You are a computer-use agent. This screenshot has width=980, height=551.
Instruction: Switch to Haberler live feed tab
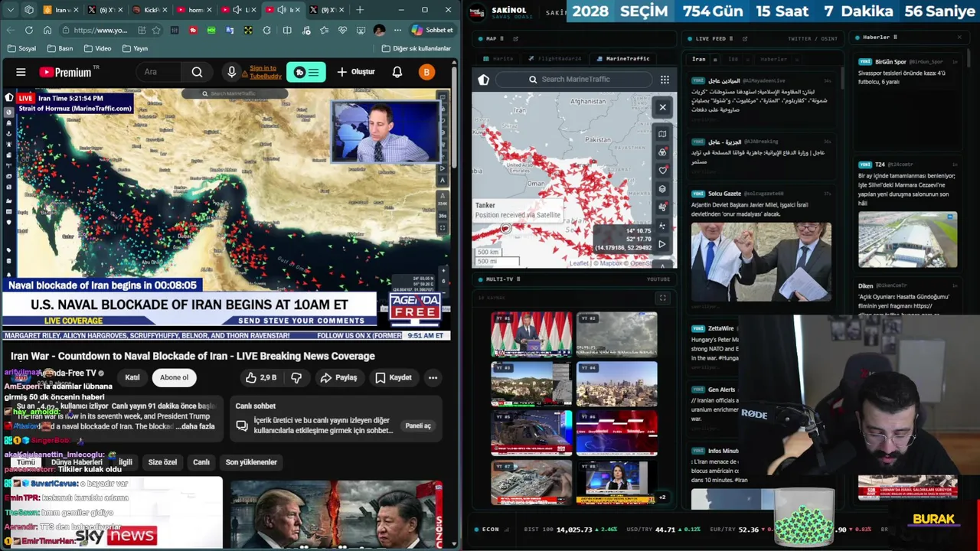tap(773, 59)
